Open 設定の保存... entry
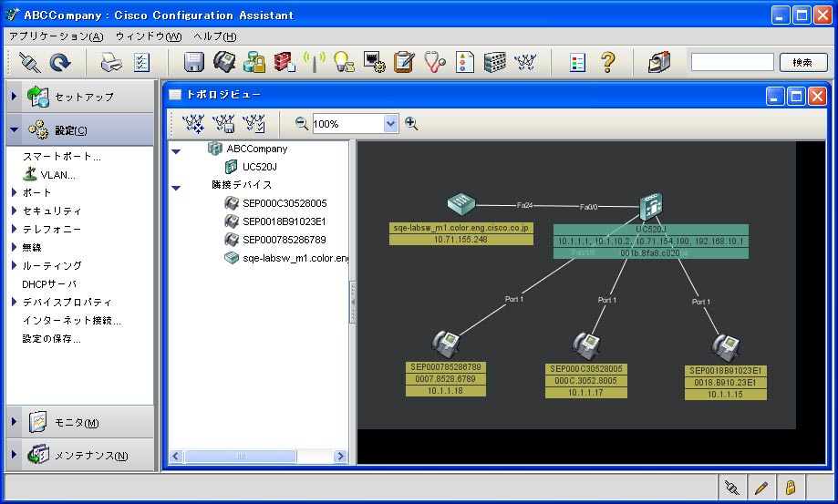The image size is (838, 504). pos(51,338)
